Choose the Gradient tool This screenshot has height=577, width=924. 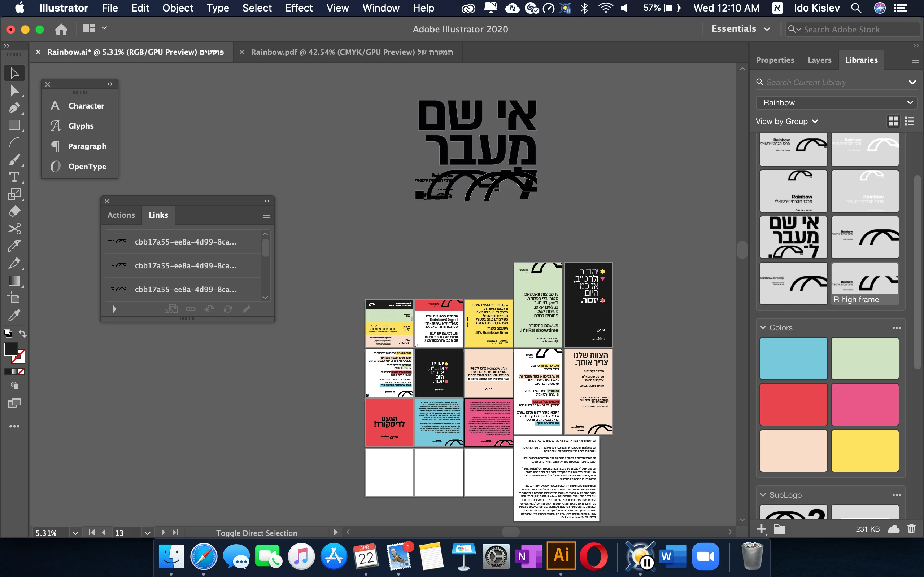tap(14, 281)
